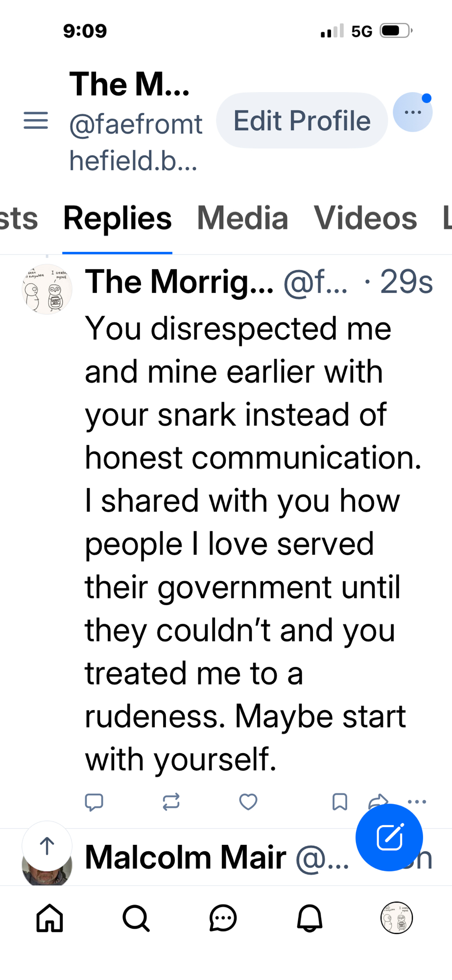Screen dimensions: 452x980
Task: View Notifications bell
Action: tap(309, 918)
